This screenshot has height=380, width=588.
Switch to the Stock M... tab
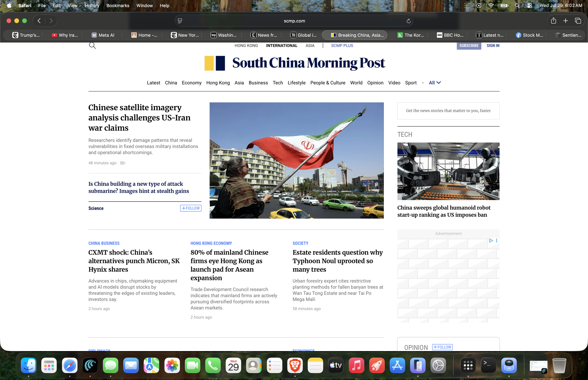coord(529,35)
